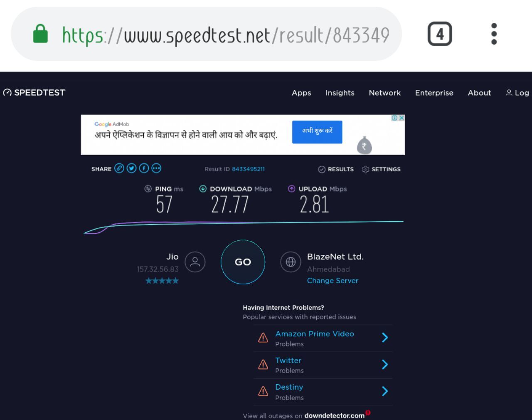This screenshot has height=420, width=532.
Task: Close the AdMob advertisement
Action: click(401, 118)
